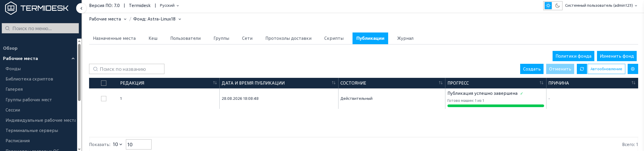
Task: Click the Termidesk link in header
Action: (x=140, y=6)
